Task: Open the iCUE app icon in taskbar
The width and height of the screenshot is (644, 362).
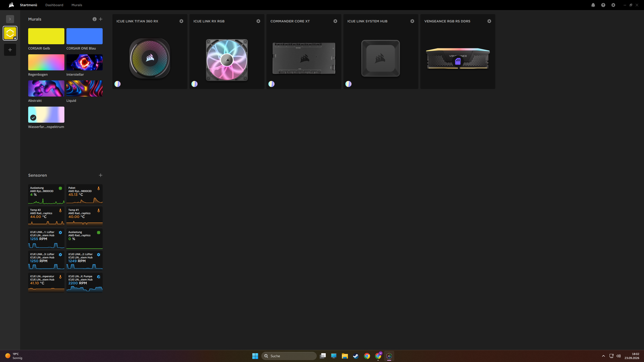Action: click(389, 356)
